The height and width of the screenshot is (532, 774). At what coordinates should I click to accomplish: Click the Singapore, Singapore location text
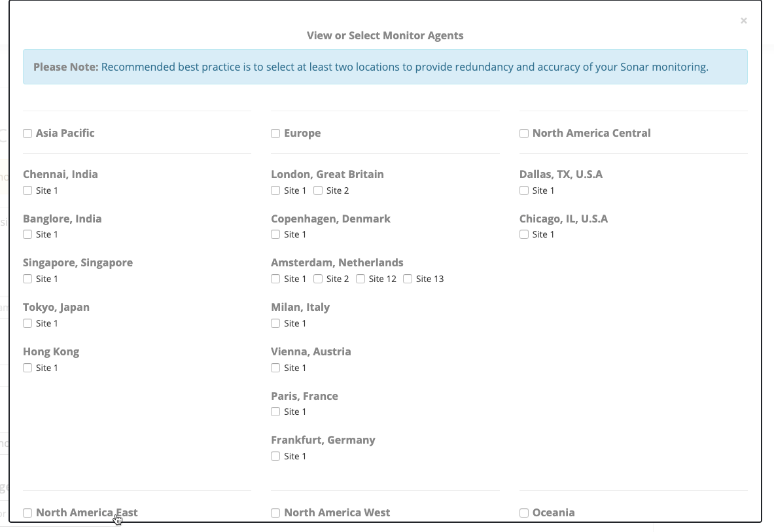(78, 262)
